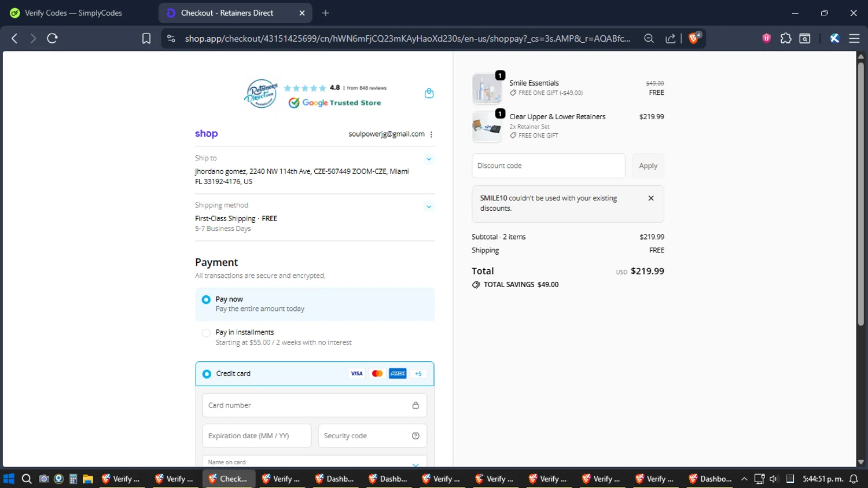Click the Mastercard logo
Screen dimensions: 868x488
(377, 373)
